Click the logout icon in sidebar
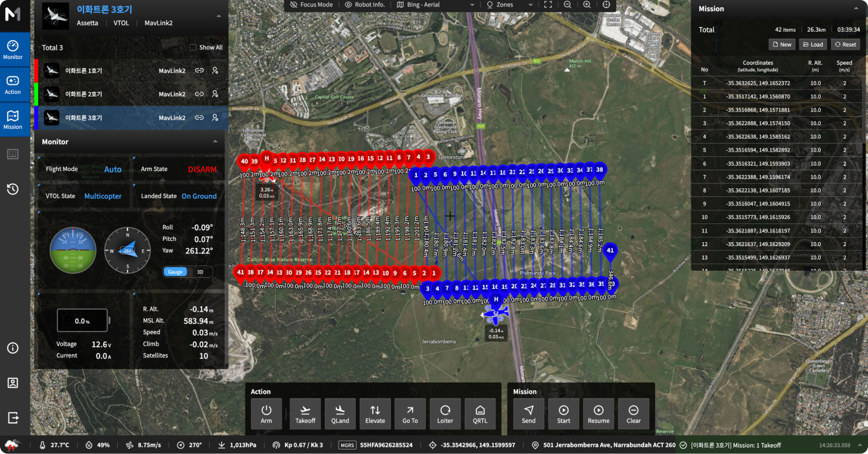The height and width of the screenshot is (454, 868). point(13,418)
